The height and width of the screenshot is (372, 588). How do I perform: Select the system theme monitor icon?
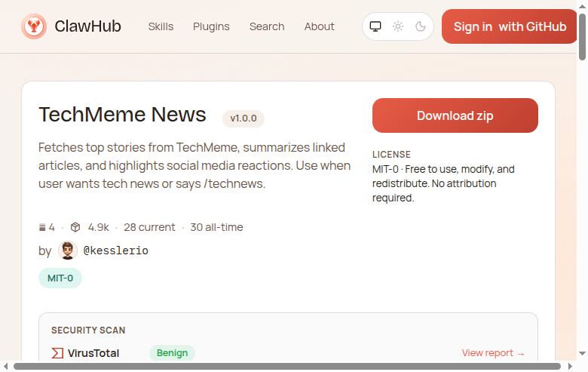point(375,27)
